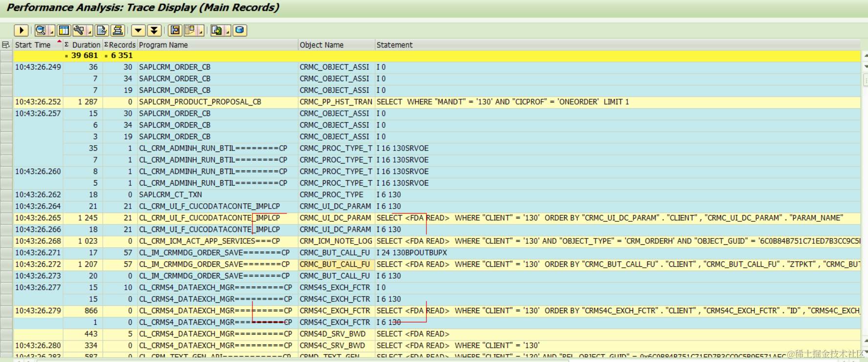Click the blue database cylinder icon

pyautogui.click(x=239, y=30)
